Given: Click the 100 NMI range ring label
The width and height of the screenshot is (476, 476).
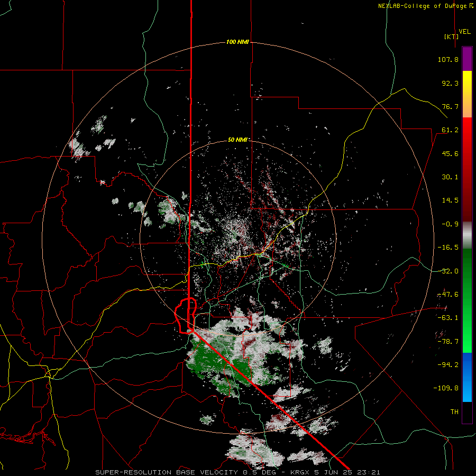Looking at the screenshot, I should tap(237, 42).
